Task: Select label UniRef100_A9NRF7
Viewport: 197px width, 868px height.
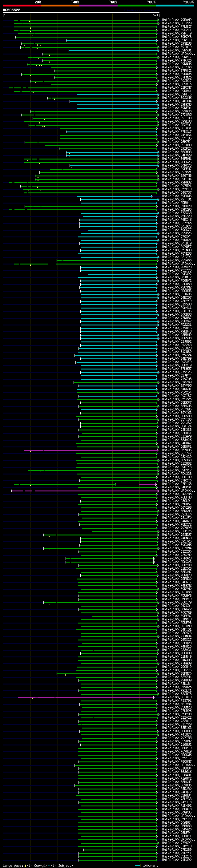Action: coord(176,57)
